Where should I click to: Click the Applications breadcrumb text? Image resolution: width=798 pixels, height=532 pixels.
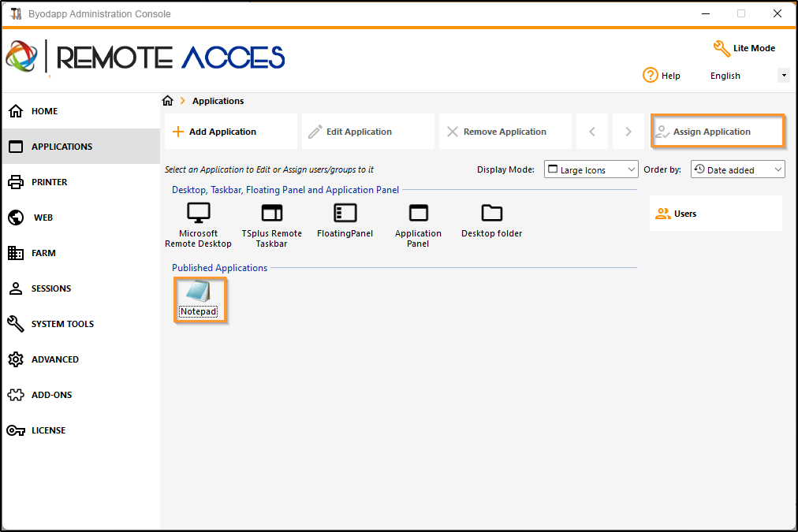218,101
